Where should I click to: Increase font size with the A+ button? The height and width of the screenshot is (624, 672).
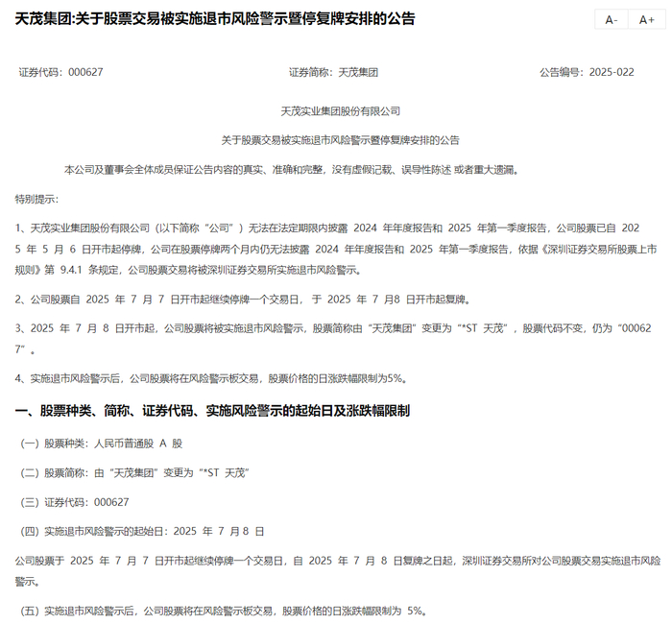point(647,19)
